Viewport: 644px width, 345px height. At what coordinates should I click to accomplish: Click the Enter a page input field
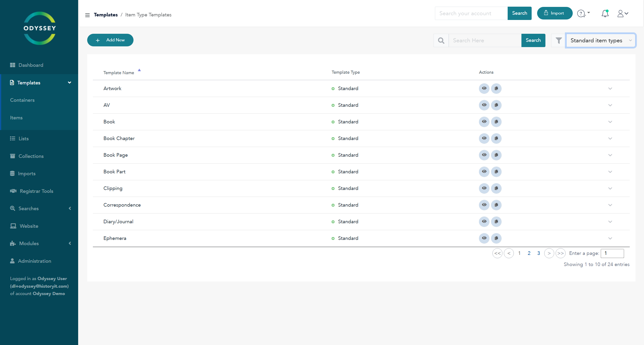[612, 253]
